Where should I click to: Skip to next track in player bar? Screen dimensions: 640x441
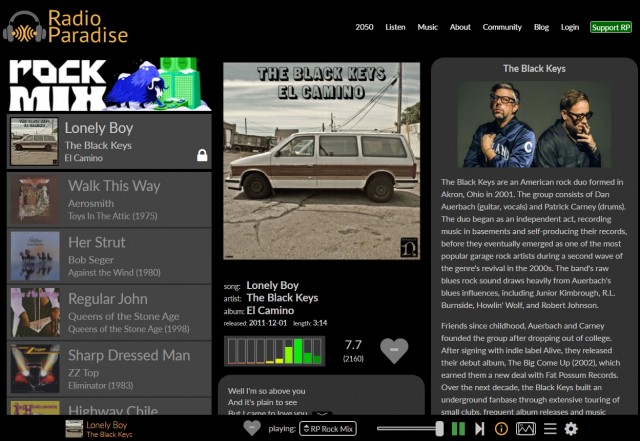point(480,429)
